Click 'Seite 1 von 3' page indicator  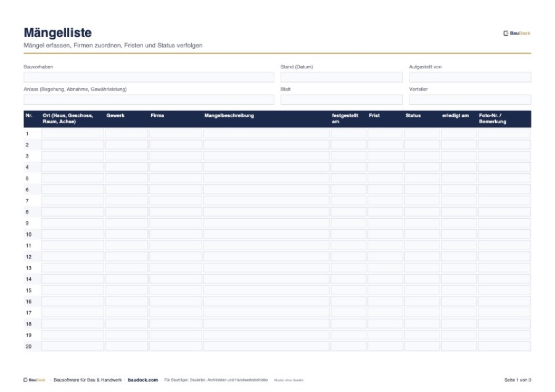tap(518, 380)
